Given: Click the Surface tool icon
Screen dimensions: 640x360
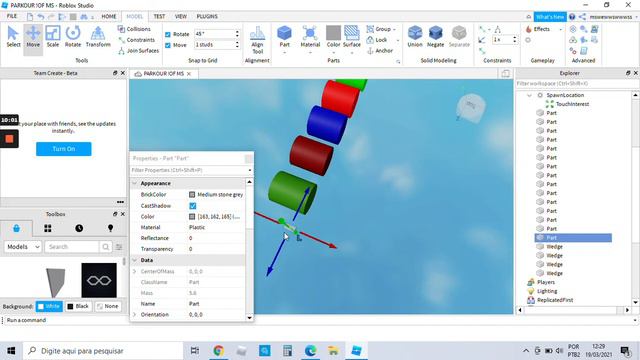Looking at the screenshot, I should click(x=351, y=33).
